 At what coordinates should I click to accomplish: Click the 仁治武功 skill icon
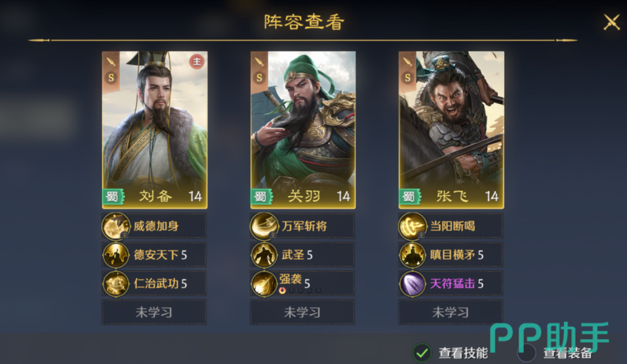(x=116, y=284)
